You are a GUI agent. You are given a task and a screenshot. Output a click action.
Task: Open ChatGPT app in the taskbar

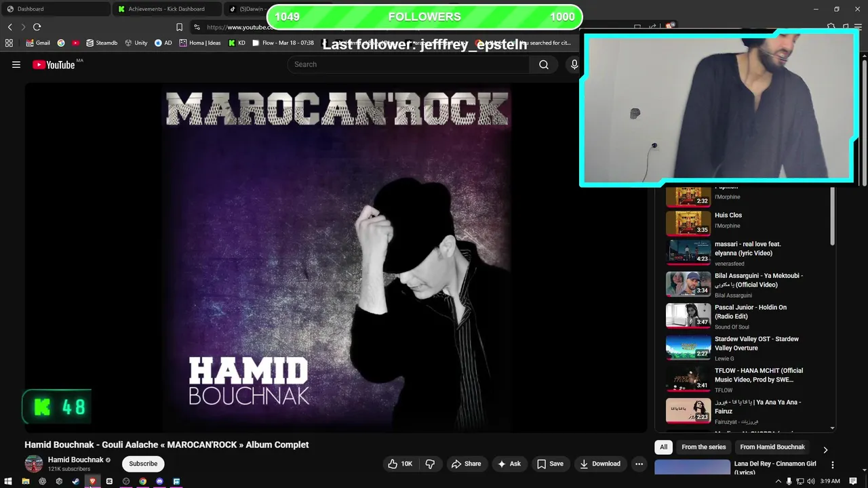click(42, 481)
